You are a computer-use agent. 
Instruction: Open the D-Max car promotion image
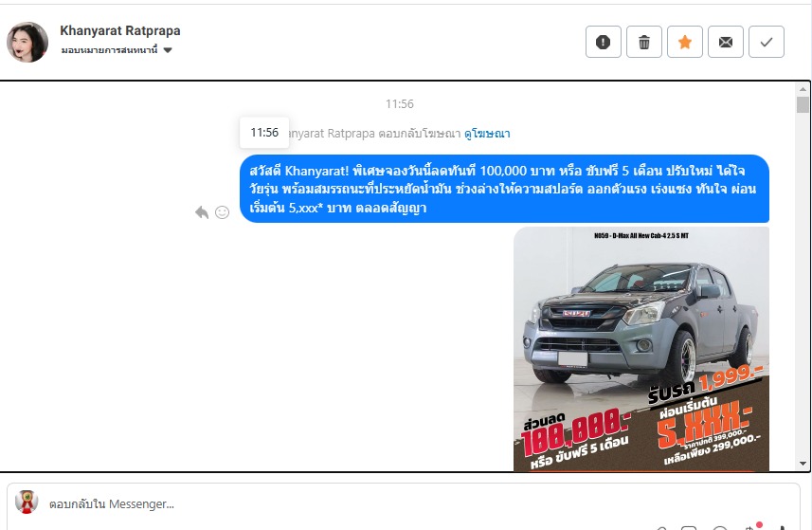[641, 349]
